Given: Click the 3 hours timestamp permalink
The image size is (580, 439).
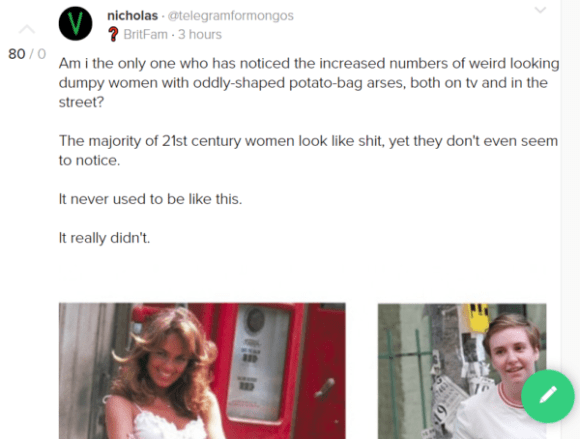Looking at the screenshot, I should point(200,34).
